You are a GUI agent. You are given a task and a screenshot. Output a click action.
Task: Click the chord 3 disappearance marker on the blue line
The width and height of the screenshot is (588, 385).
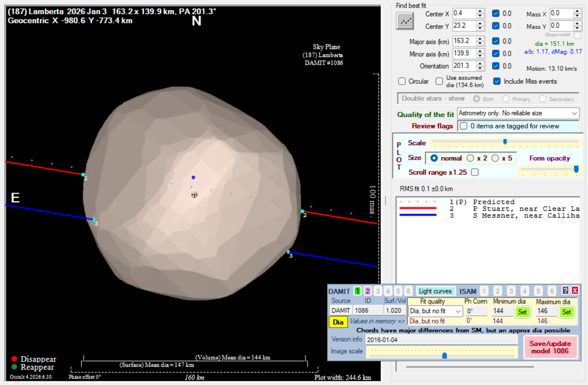click(94, 220)
